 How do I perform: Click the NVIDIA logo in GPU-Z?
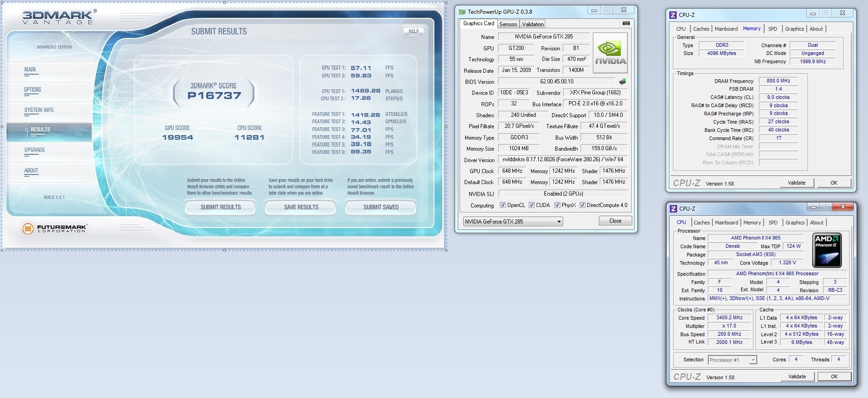[610, 53]
